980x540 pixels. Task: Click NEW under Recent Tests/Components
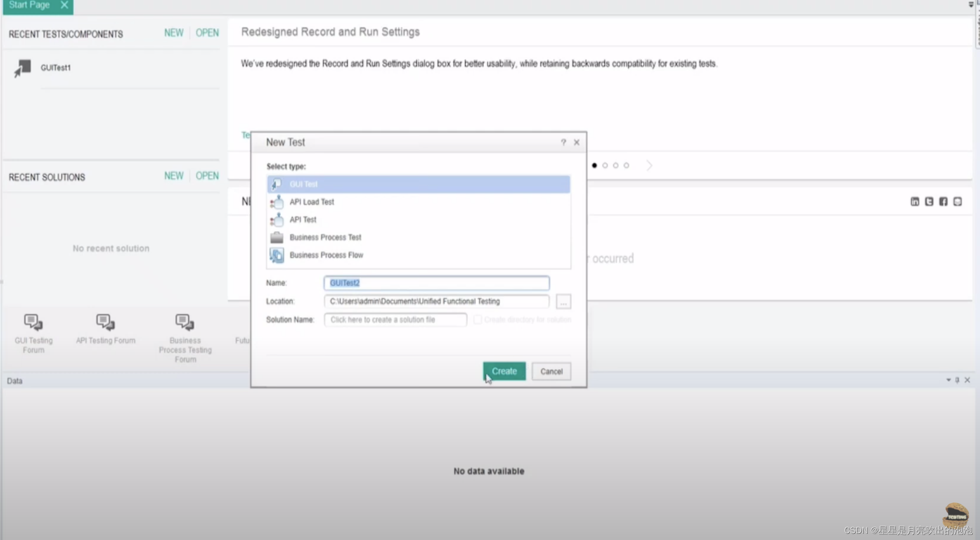[x=174, y=33]
